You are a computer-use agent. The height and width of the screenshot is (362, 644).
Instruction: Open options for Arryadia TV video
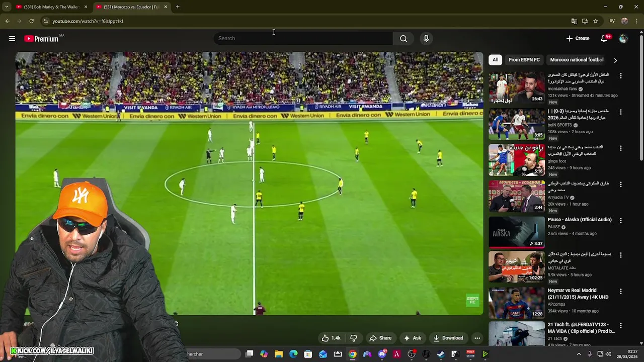[x=620, y=185]
